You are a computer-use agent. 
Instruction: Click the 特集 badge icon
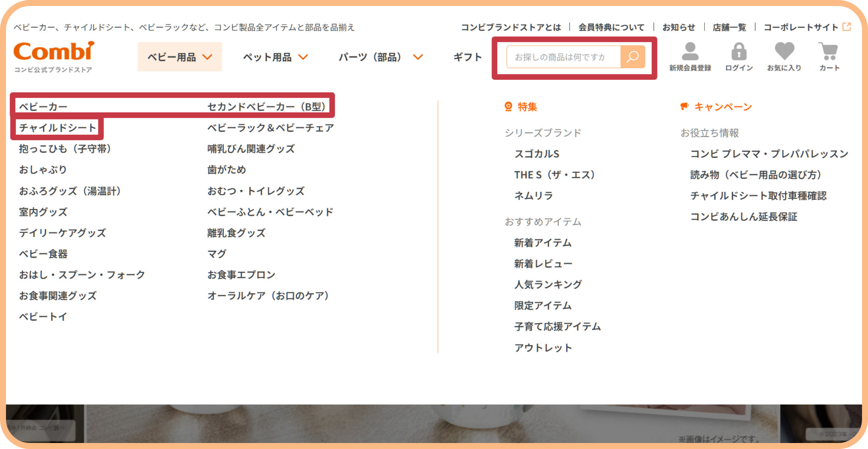(507, 106)
